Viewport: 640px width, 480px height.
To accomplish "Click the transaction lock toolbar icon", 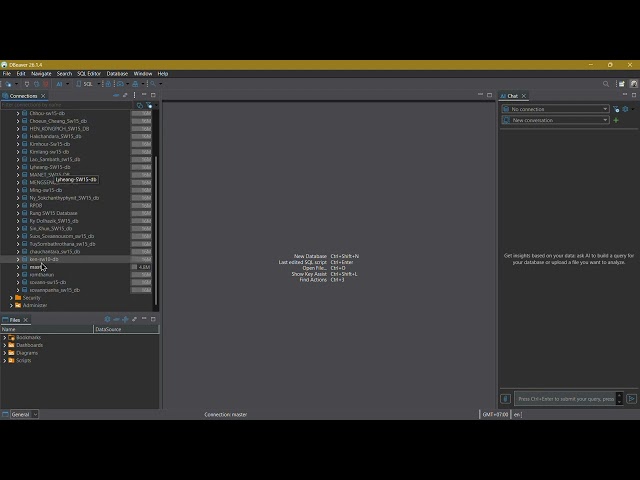I will [108, 84].
